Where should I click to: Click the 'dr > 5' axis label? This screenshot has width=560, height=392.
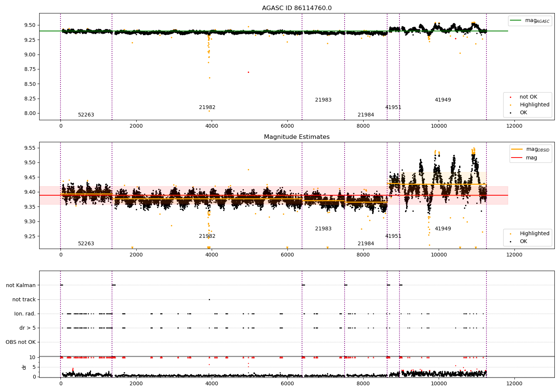[x=28, y=328]
